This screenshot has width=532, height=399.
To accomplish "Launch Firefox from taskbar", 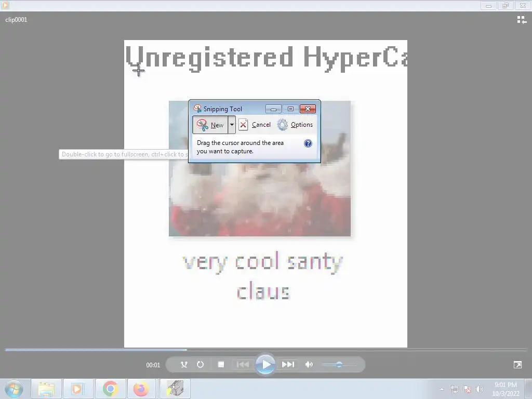I will [141, 389].
